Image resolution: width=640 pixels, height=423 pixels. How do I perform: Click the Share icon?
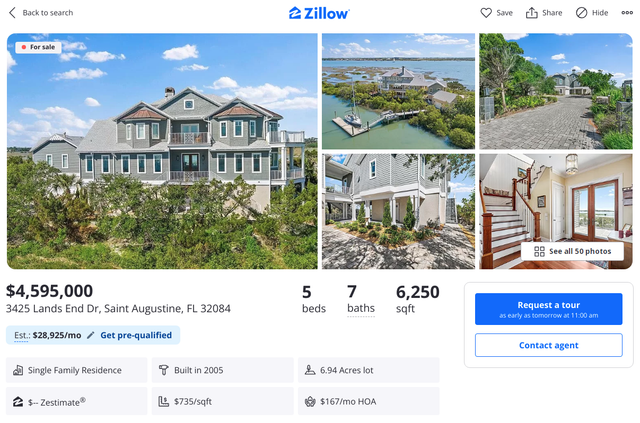[532, 13]
